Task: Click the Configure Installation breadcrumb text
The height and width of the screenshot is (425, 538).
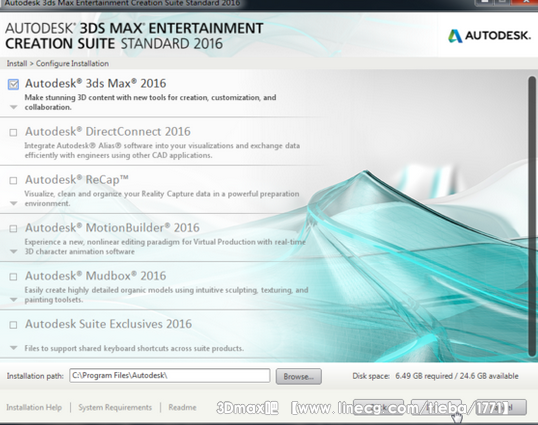Action: click(72, 63)
